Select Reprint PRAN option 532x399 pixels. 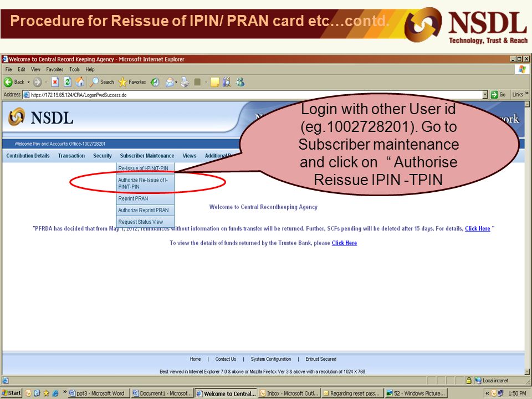coord(145,198)
